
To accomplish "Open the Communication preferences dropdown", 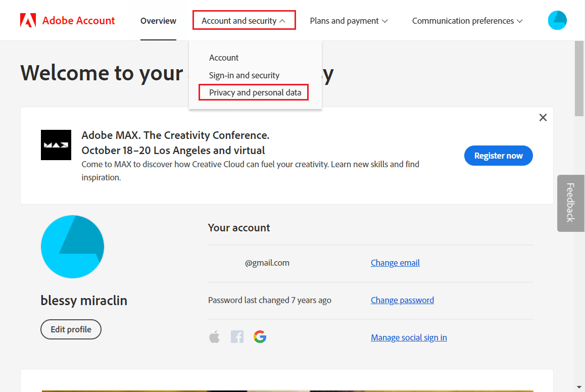I will click(467, 21).
